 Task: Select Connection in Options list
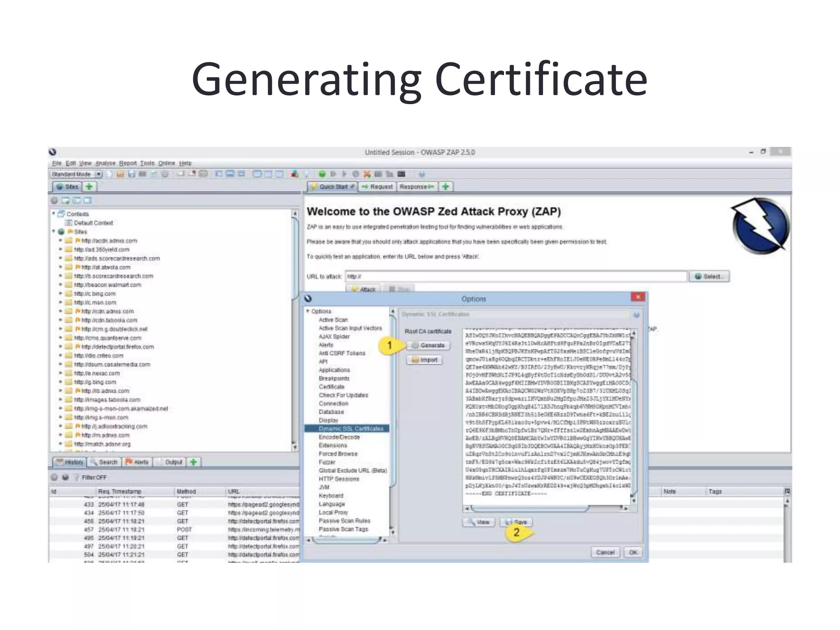click(333, 404)
